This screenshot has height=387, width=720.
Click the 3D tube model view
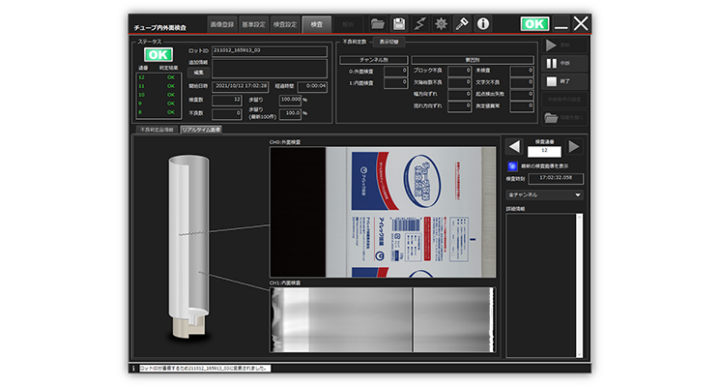click(x=189, y=248)
